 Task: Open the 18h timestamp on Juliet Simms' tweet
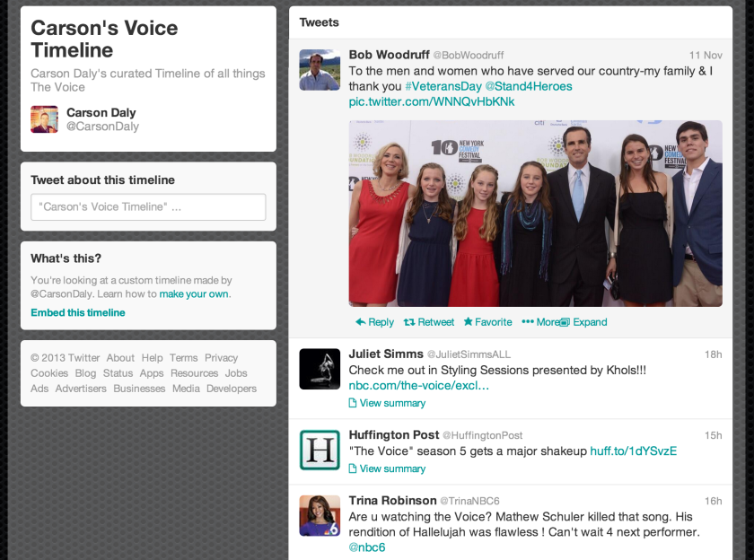coord(713,354)
